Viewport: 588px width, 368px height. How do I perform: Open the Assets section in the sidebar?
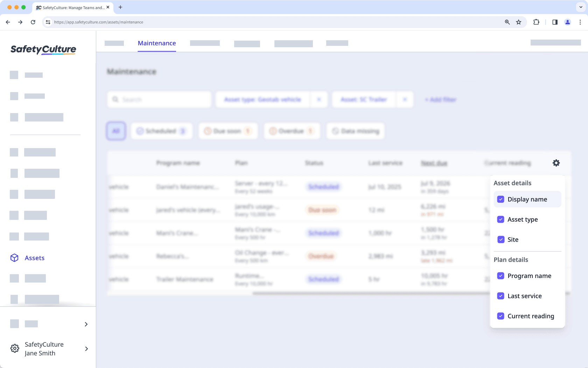click(34, 258)
